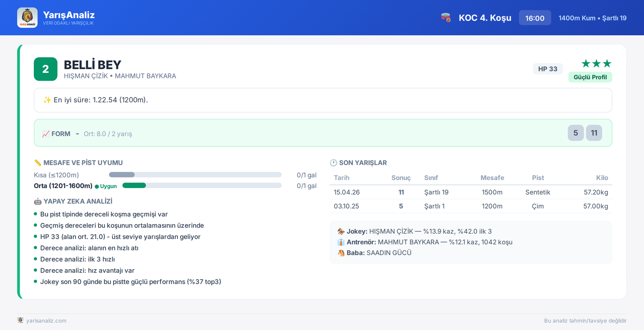The height and width of the screenshot is (330, 644).
Task: Click the Ort: 8.0 / 2 yarış text
Action: click(108, 134)
